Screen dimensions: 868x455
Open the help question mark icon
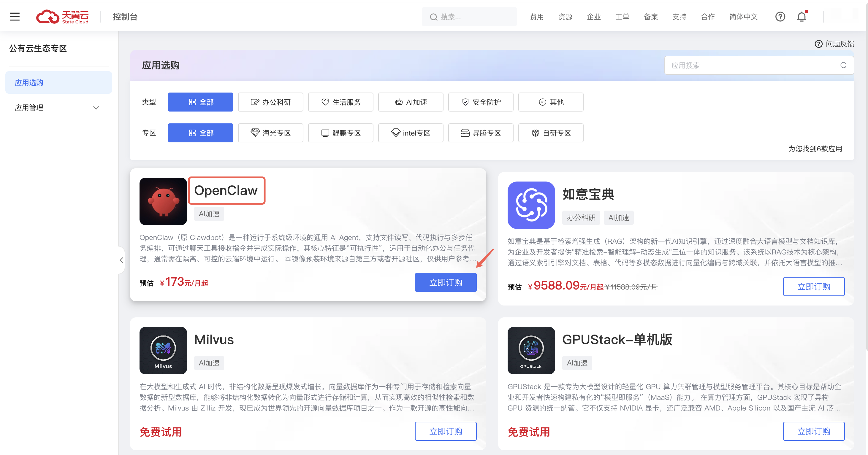coord(780,17)
